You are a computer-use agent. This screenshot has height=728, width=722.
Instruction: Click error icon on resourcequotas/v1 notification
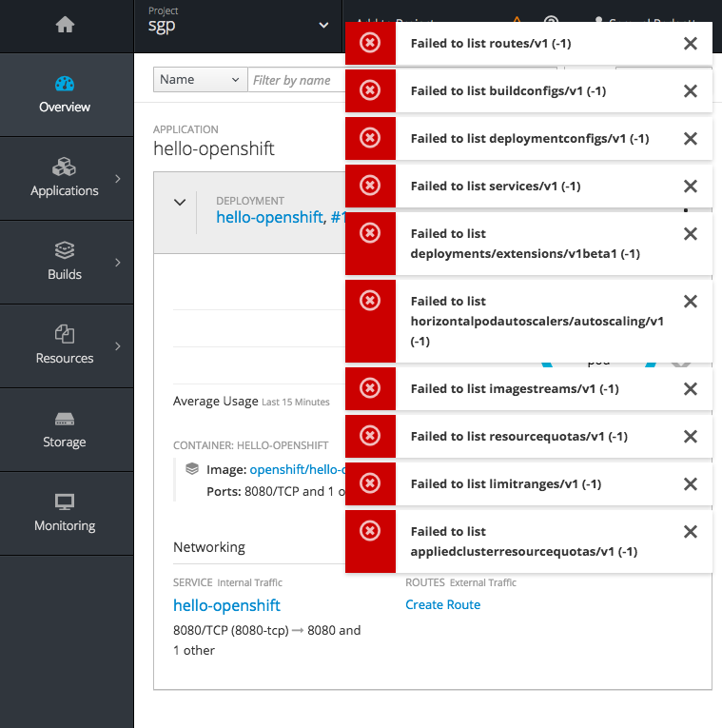370,436
